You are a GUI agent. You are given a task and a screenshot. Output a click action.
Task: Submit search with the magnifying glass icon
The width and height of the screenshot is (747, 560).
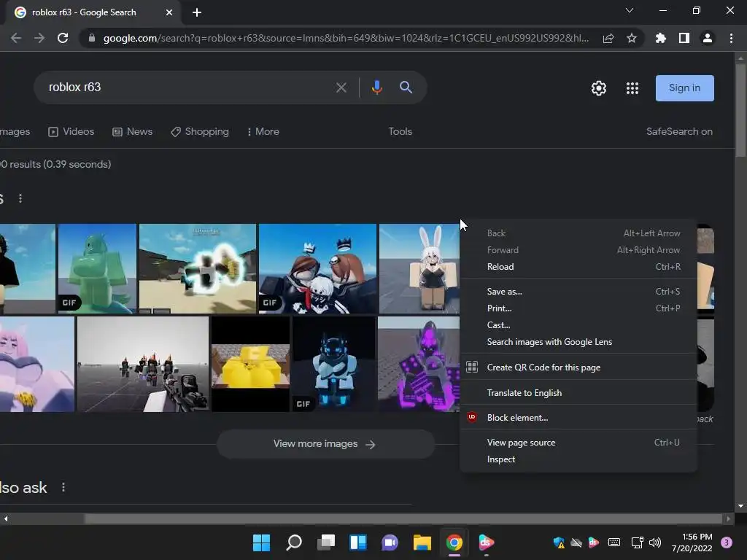coord(406,87)
